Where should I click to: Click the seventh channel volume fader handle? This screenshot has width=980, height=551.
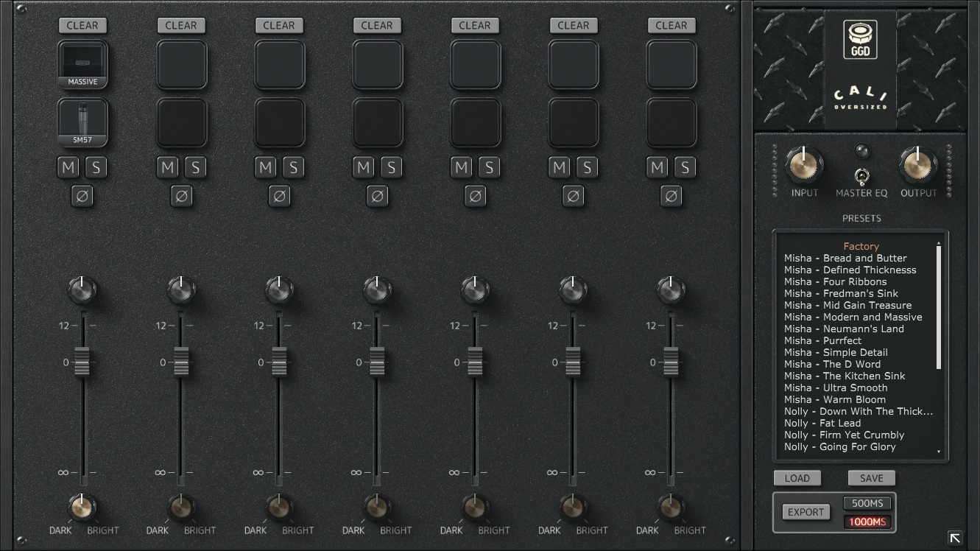pos(671,361)
